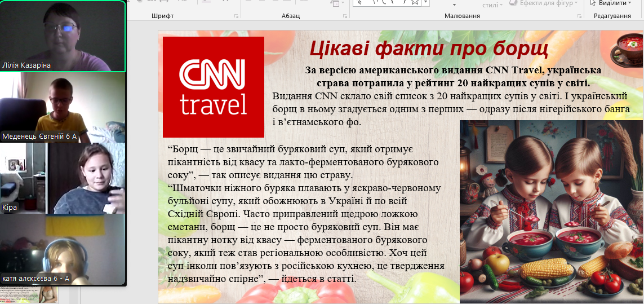This screenshot has height=304, width=644.
Task: Select Лілія Казаріна's video tile
Action: pyautogui.click(x=63, y=36)
